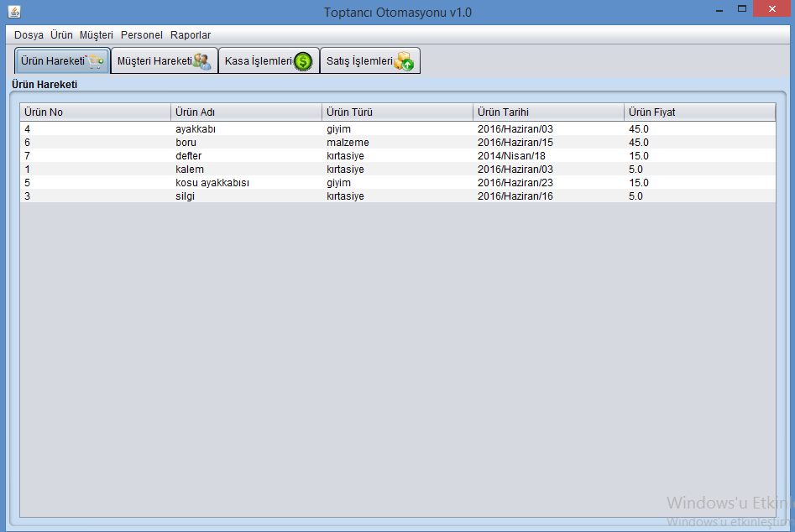Click the green dollar icon on Kasa İşlemleri

coord(303,61)
